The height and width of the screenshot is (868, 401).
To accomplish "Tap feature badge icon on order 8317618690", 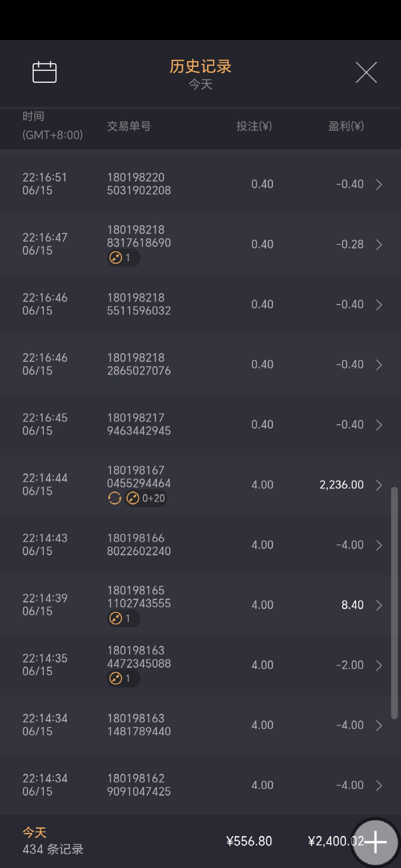I will pos(116,257).
